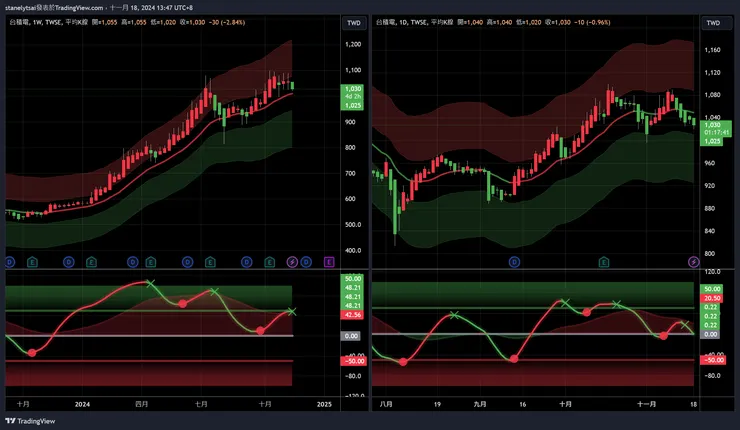Click the gray 0.00 label on daily oscillator

(x=711, y=334)
